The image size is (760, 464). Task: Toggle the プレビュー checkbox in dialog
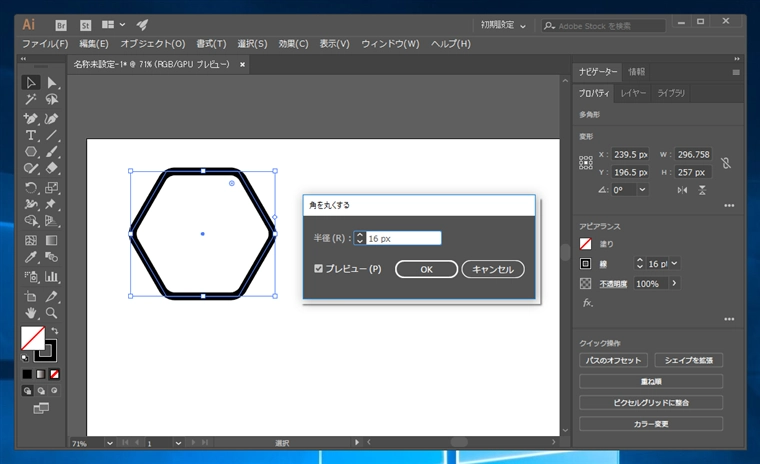point(318,269)
